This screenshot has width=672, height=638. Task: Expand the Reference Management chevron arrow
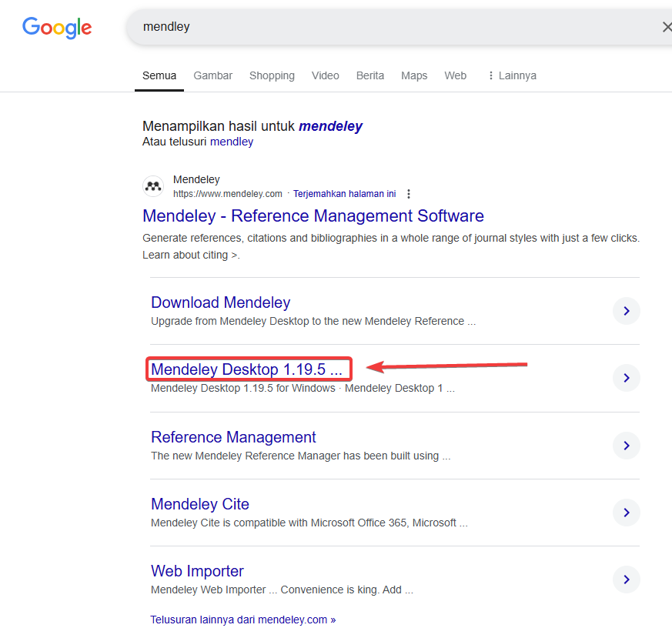coord(626,445)
